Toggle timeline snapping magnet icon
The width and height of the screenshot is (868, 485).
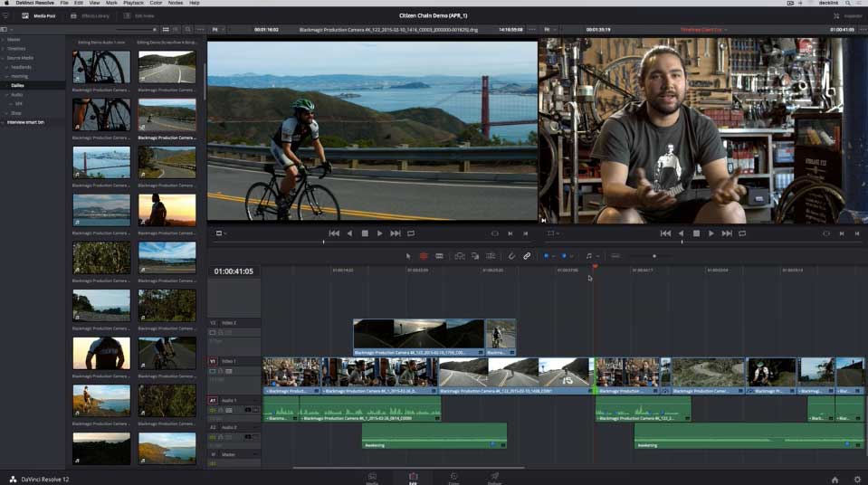(x=511, y=256)
